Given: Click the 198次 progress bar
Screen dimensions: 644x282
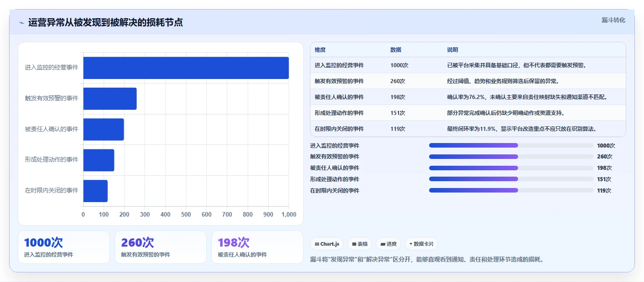Looking at the screenshot, I should (511, 168).
